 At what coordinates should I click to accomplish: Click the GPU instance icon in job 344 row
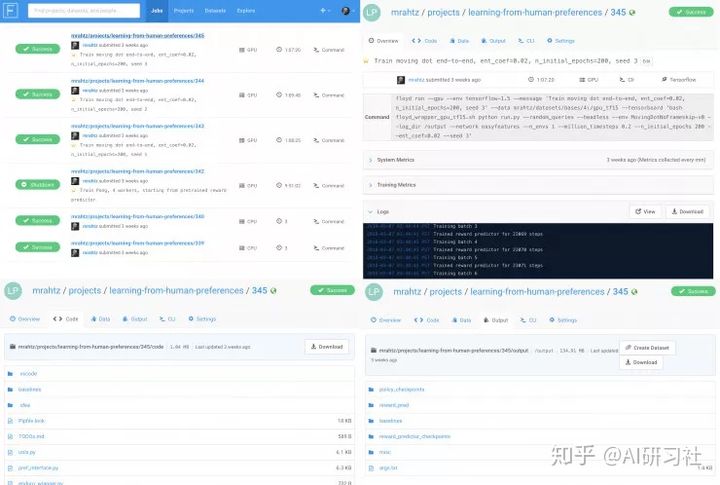pos(242,95)
